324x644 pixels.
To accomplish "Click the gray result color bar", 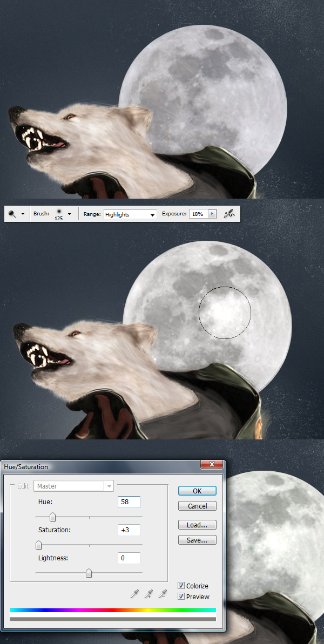I will click(x=112, y=619).
